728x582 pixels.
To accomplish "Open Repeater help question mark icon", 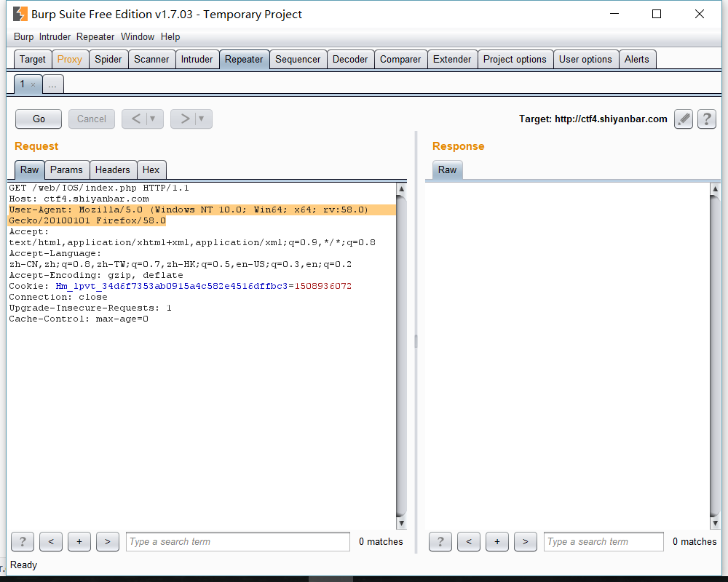I will [706, 119].
